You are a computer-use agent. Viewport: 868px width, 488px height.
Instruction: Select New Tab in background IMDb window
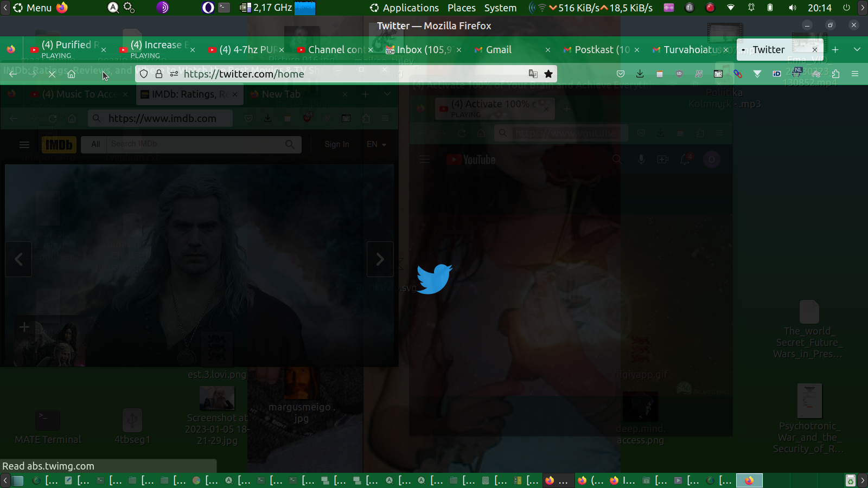pos(299,94)
